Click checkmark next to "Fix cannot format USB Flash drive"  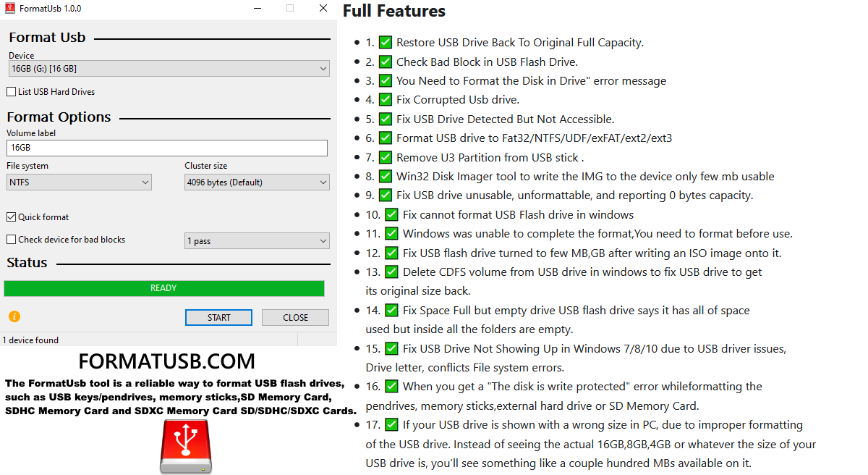(391, 214)
